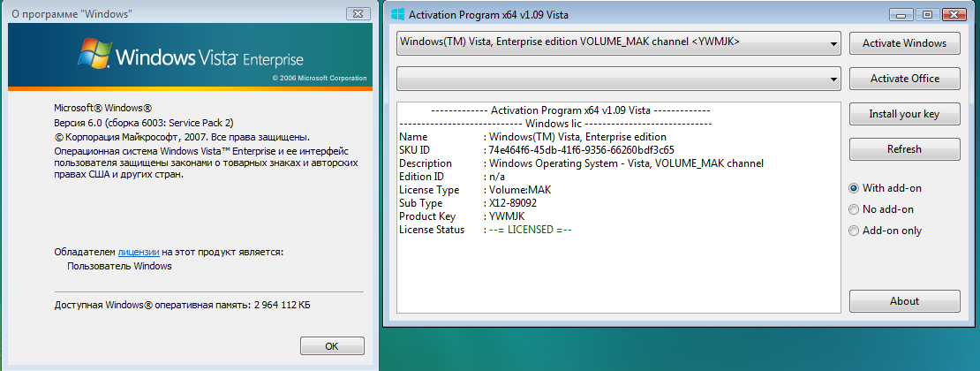The height and width of the screenshot is (371, 980).
Task: Expand the Windows edition dropdown
Action: coord(833,44)
